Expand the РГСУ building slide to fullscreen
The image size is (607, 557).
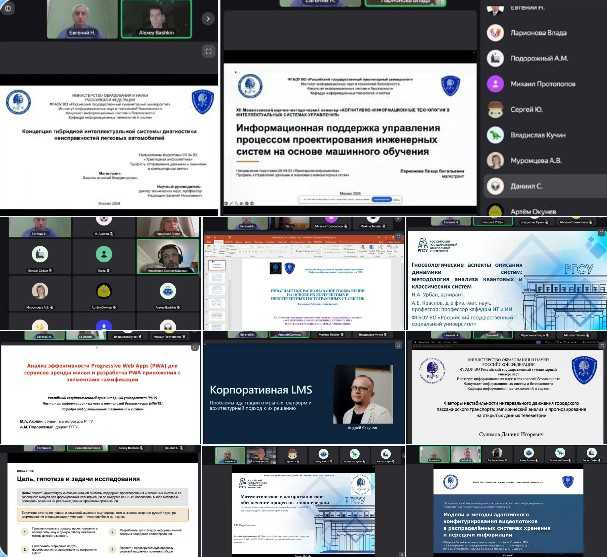point(601,233)
